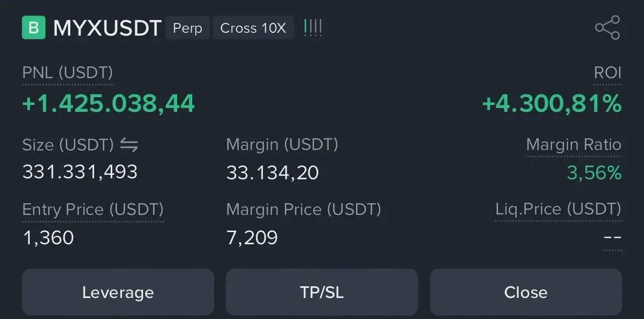Open the Leverage settings button
The height and width of the screenshot is (319, 644).
tap(118, 292)
